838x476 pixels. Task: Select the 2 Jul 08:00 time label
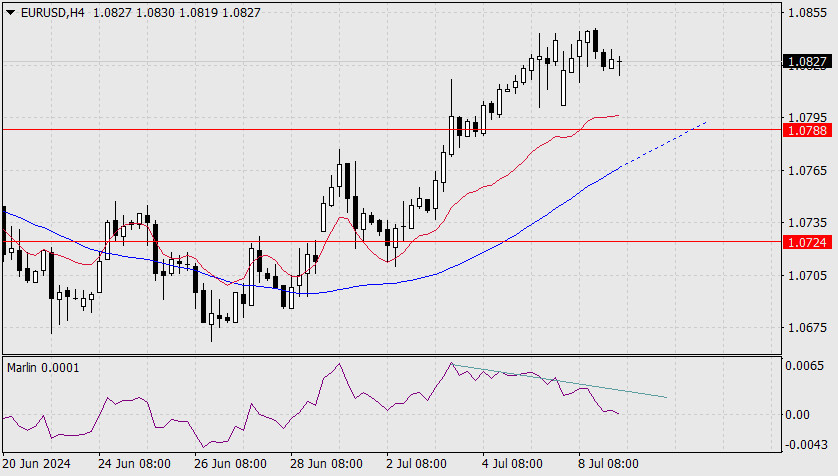(416, 463)
